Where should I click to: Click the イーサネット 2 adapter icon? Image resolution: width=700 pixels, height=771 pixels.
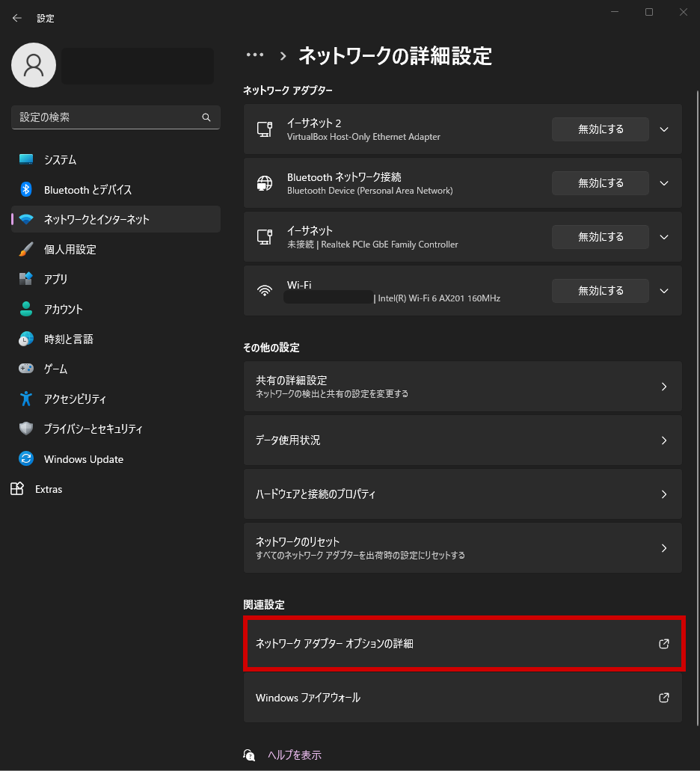[265, 129]
